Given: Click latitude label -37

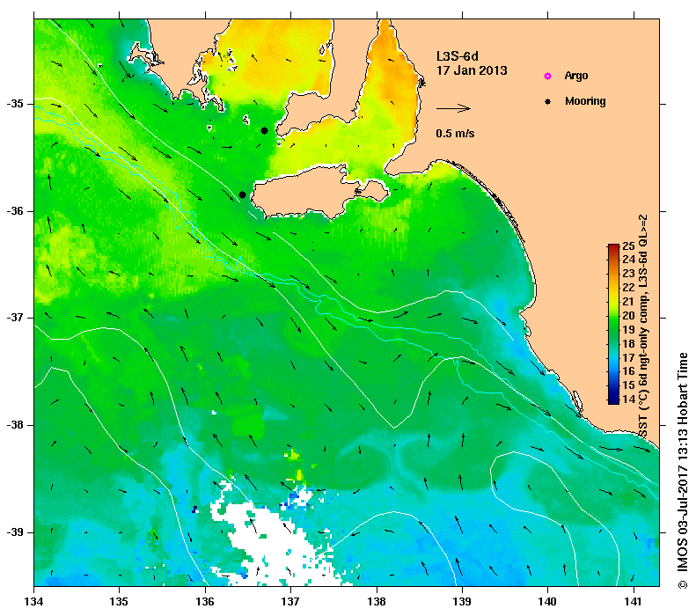Looking at the screenshot, I should pos(14,319).
